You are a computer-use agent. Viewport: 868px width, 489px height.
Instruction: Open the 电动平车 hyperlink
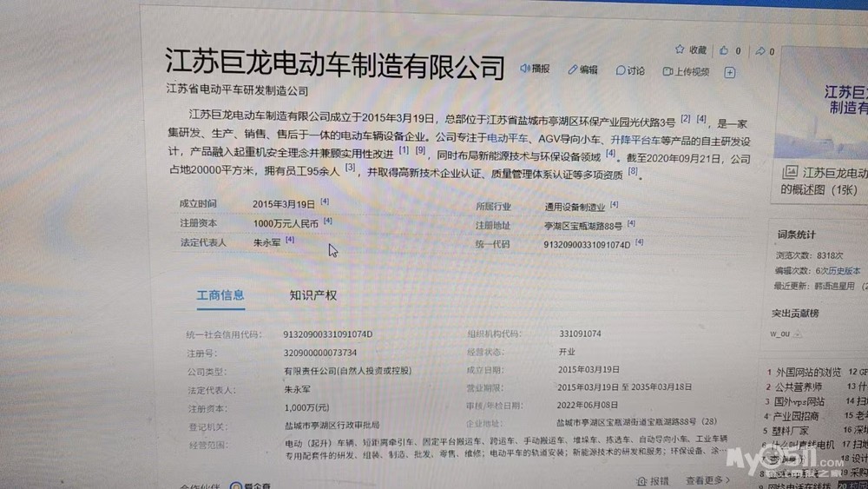[x=507, y=138]
